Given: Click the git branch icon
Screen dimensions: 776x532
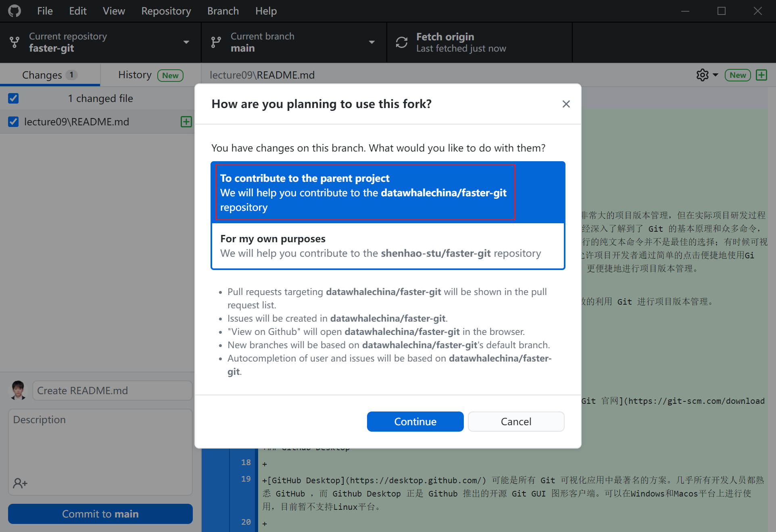Looking at the screenshot, I should click(216, 42).
